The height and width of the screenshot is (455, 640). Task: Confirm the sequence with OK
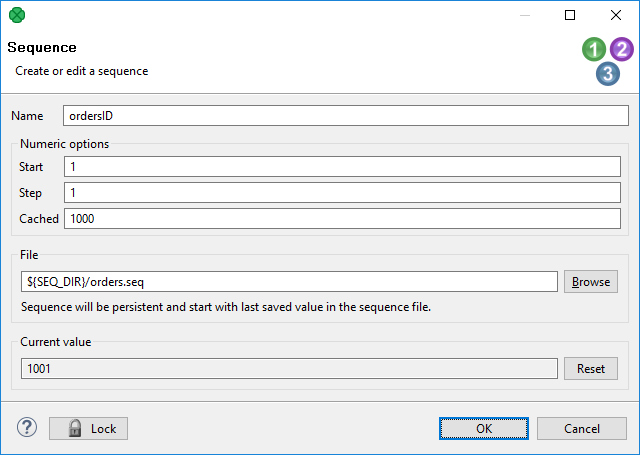(x=484, y=428)
